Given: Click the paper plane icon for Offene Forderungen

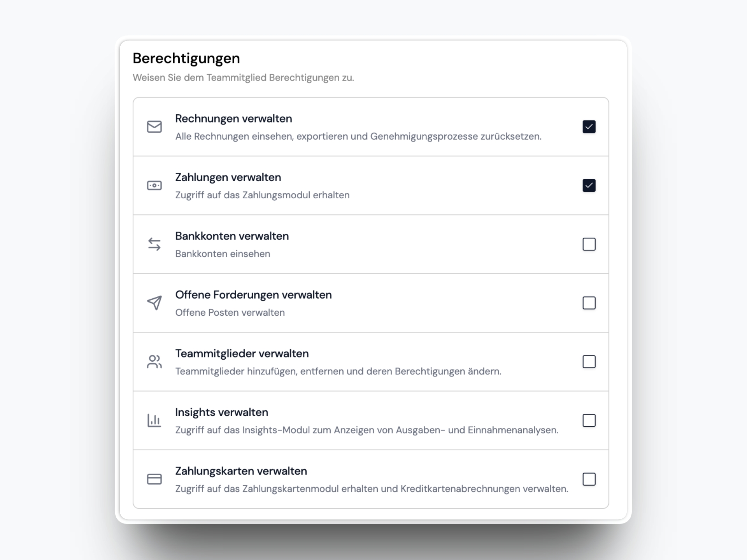Looking at the screenshot, I should [154, 303].
